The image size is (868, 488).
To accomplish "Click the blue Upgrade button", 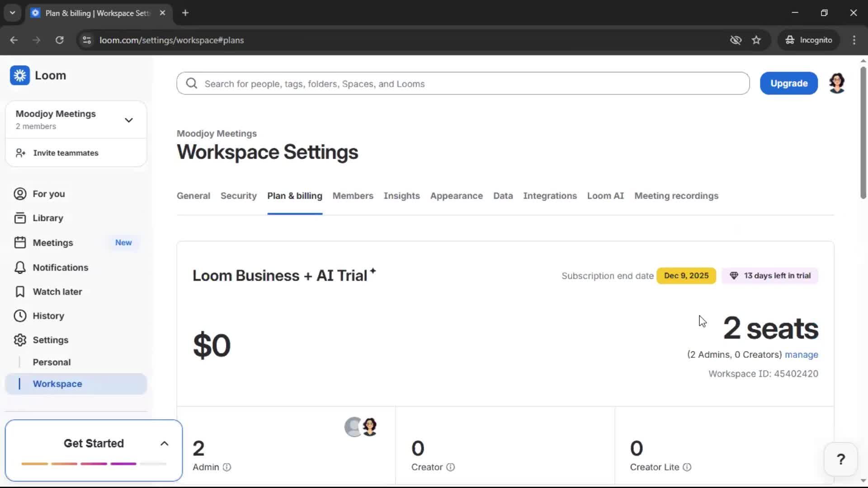I will coord(788,84).
